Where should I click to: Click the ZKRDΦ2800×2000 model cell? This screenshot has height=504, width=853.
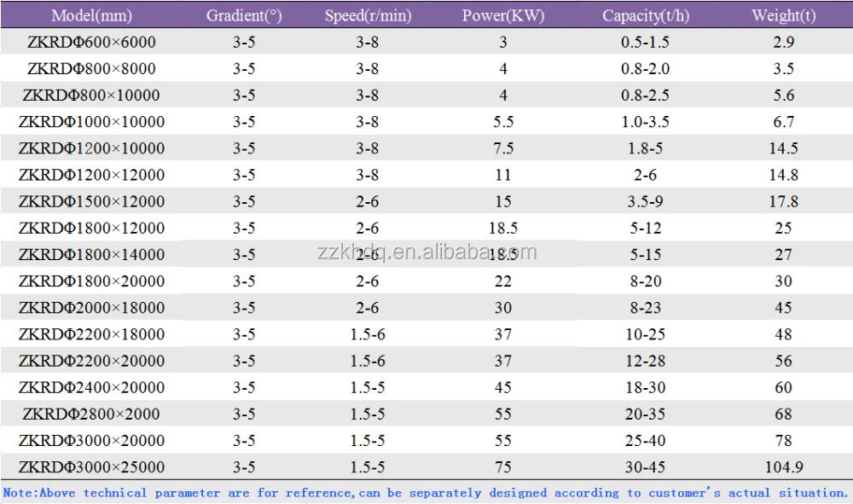pos(91,414)
